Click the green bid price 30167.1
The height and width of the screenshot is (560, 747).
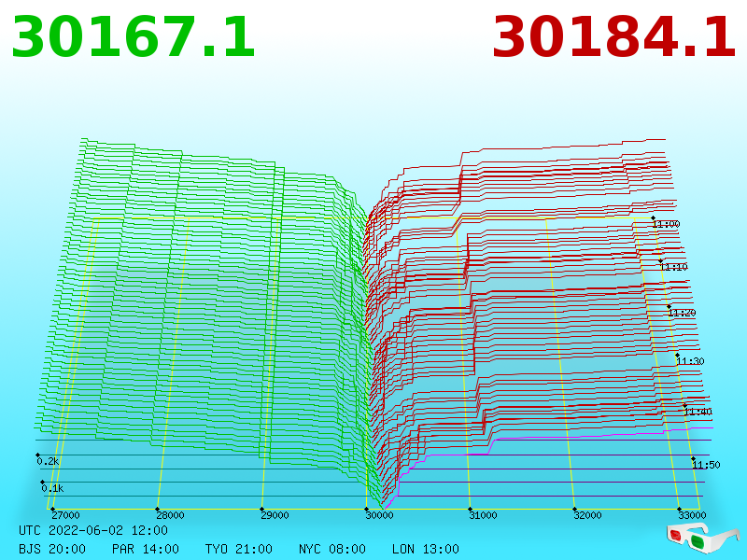click(134, 37)
